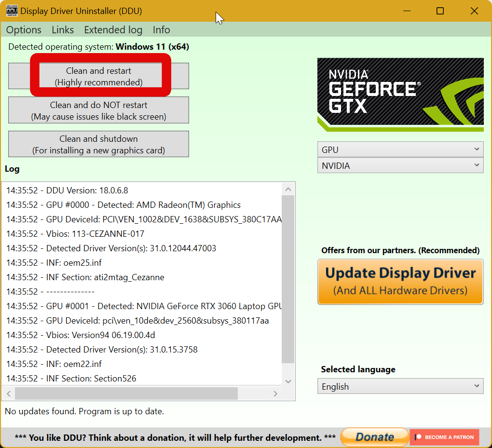Screen dimensions: 492x448
Task: Open the GPU device type dropdown
Action: pyautogui.click(x=400, y=149)
